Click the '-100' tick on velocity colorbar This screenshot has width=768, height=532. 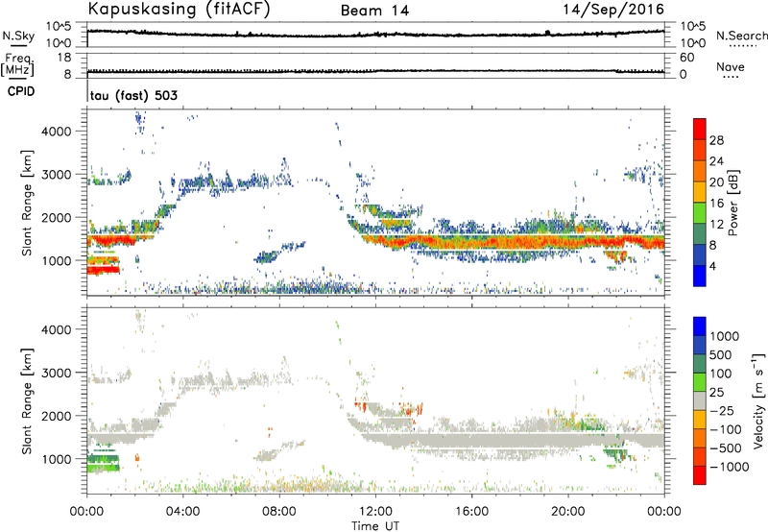pos(726,429)
